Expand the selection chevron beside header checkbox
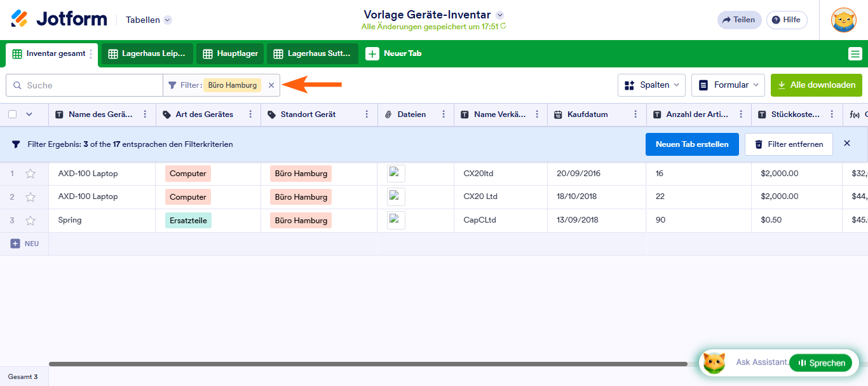 (29, 114)
